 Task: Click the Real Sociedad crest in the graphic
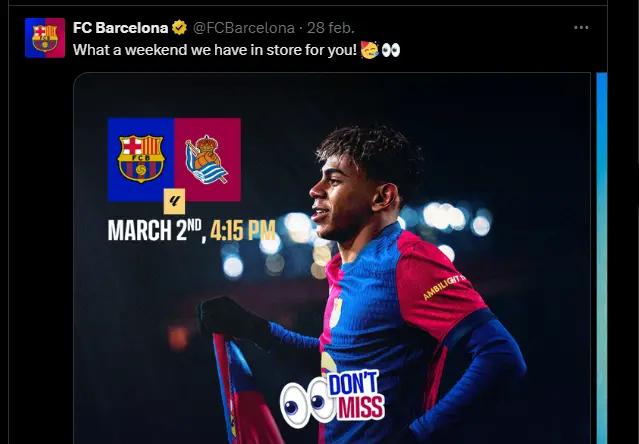[206, 159]
